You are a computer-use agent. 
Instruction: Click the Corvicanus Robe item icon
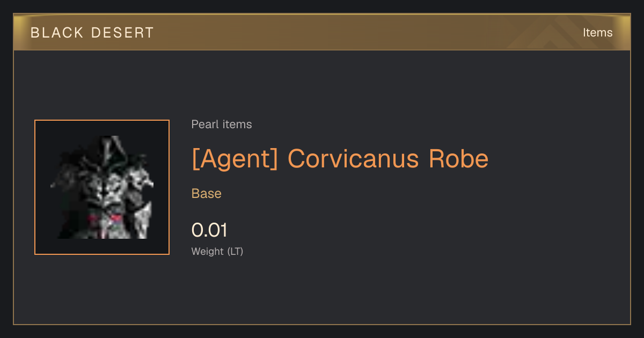click(x=102, y=187)
